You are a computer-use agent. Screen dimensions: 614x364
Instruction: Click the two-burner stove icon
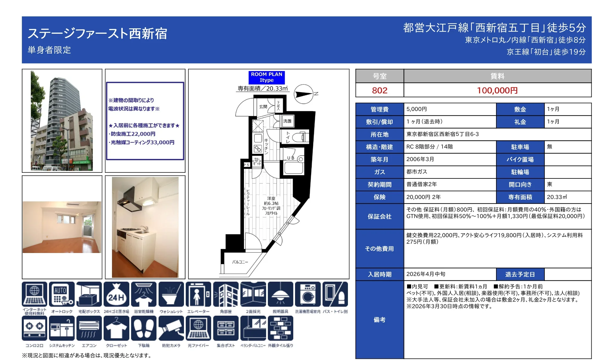(34, 328)
